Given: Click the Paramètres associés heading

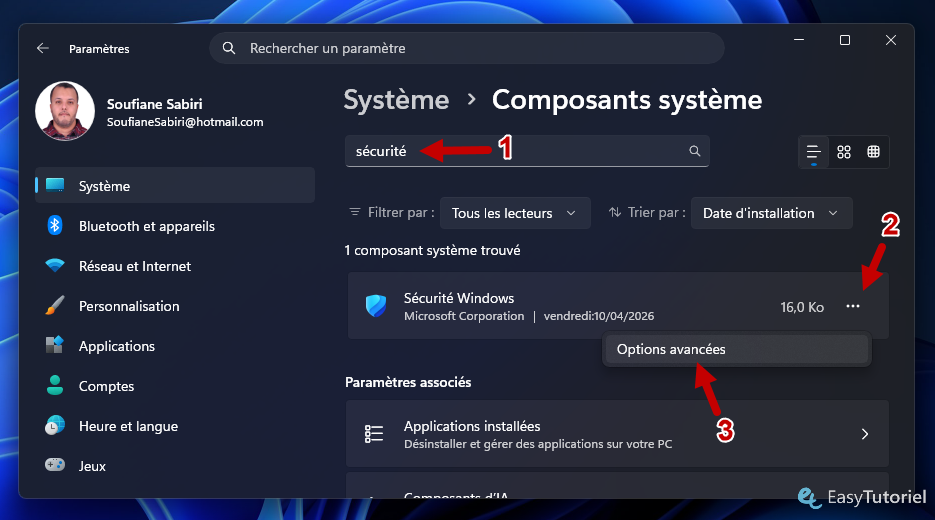Looking at the screenshot, I should tap(408, 382).
